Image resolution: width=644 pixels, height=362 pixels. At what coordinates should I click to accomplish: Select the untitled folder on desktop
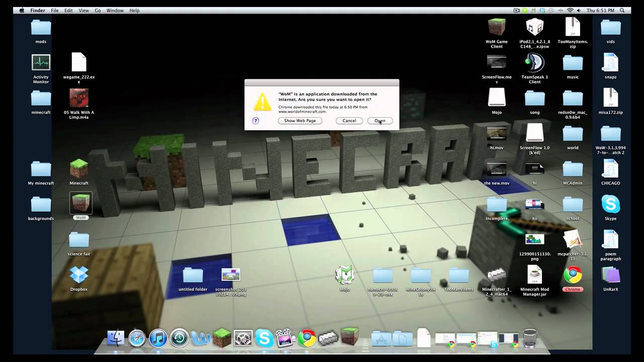tap(193, 276)
